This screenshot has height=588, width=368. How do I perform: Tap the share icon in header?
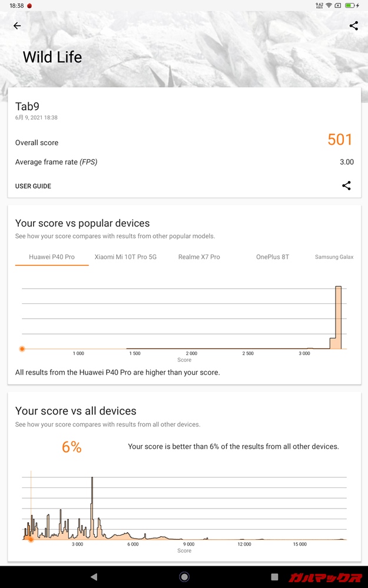coord(353,26)
